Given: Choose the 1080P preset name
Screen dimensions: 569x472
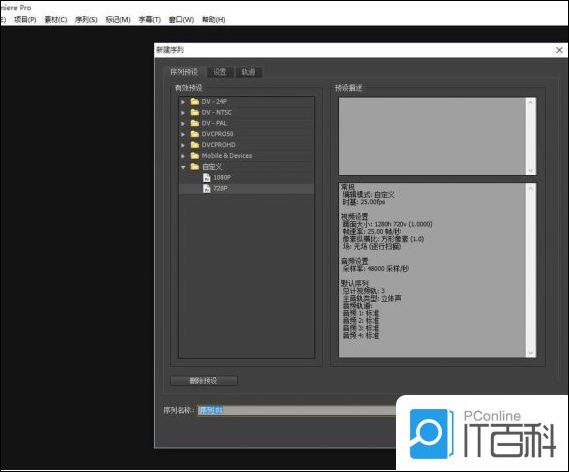Looking at the screenshot, I should coord(222,177).
